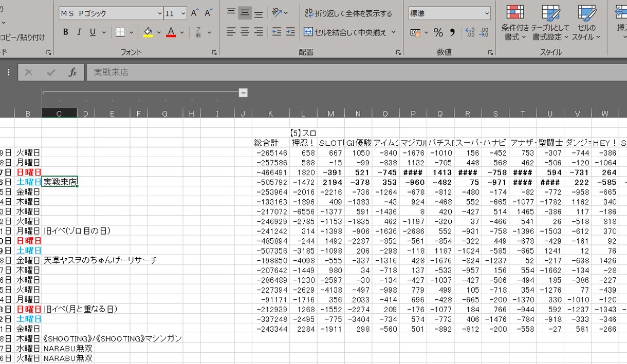Open 条件付き書式 conditional formatting
Screen dimensions: 627x364
coord(515,23)
